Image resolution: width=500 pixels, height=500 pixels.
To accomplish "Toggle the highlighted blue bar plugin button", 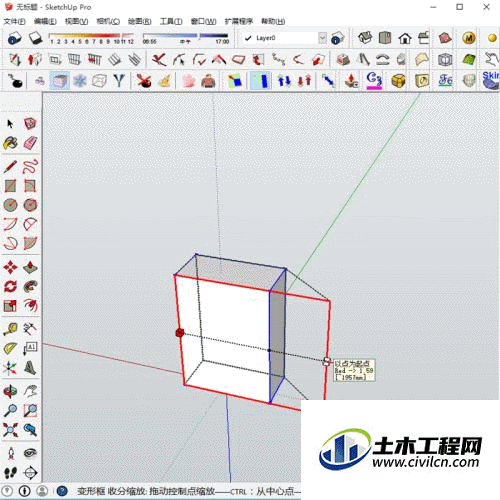I will [x=260, y=81].
